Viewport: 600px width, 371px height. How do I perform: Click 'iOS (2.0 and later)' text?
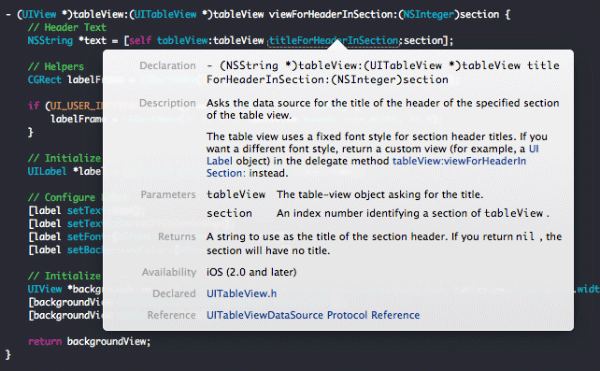pos(251,272)
